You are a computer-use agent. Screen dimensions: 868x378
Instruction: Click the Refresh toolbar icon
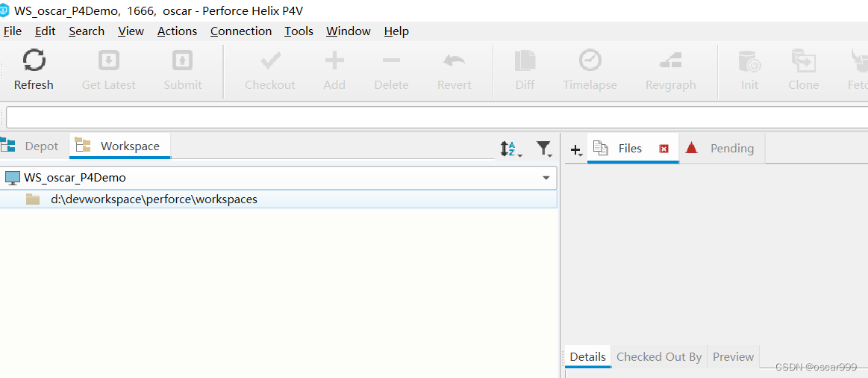pyautogui.click(x=34, y=61)
